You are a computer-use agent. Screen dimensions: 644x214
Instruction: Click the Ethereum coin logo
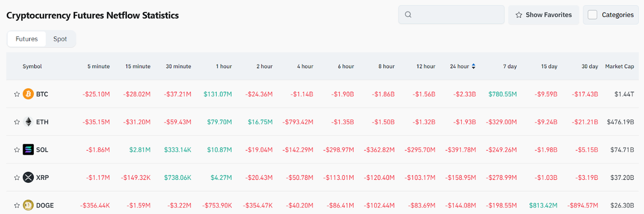tap(28, 122)
